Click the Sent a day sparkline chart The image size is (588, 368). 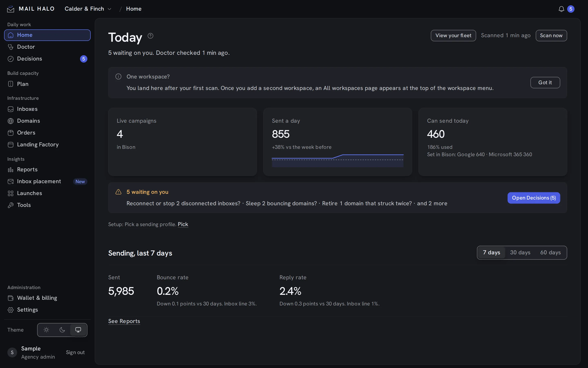(337, 161)
